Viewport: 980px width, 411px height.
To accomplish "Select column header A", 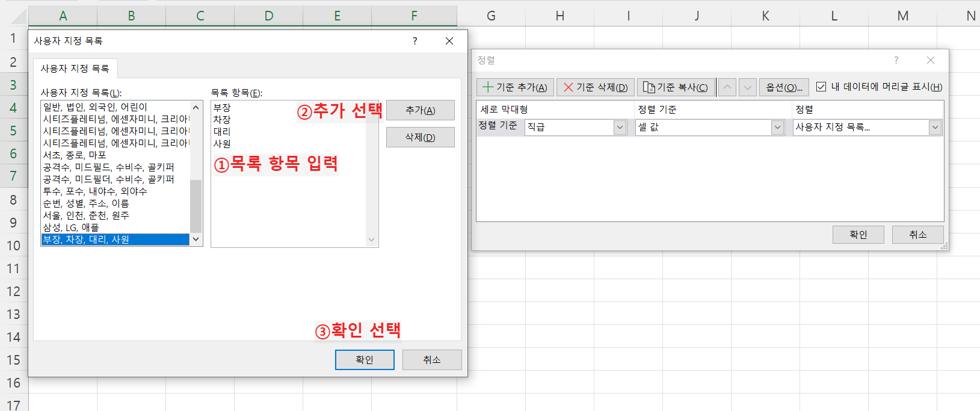I will (63, 16).
